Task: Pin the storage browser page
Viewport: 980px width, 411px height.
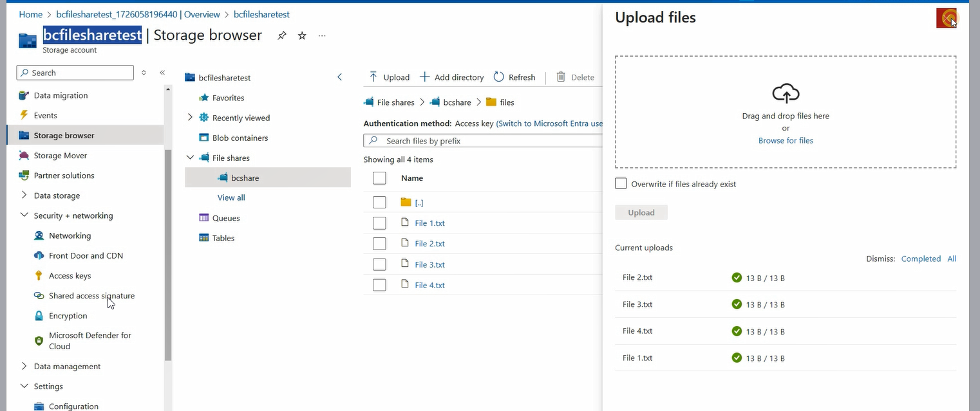Action: click(x=281, y=36)
